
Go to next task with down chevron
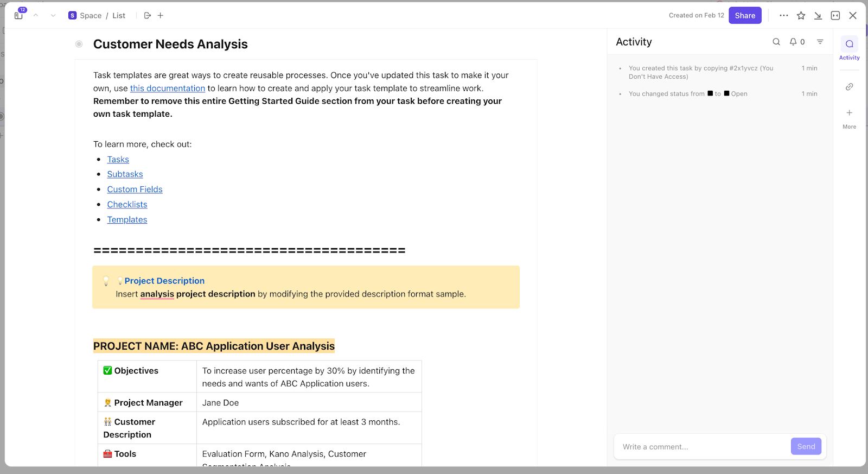pos(53,16)
